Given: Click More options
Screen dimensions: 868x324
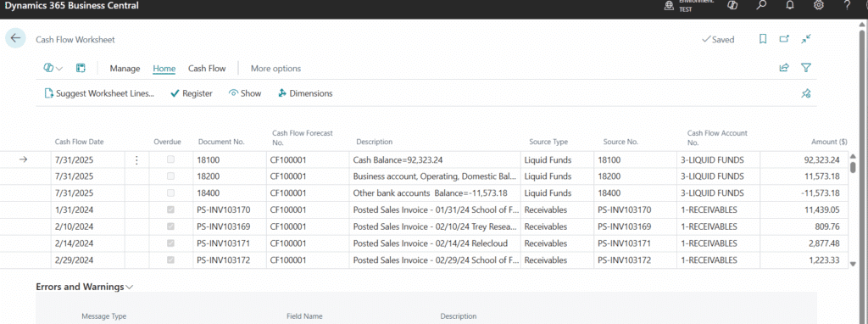Looking at the screenshot, I should pyautogui.click(x=275, y=69).
